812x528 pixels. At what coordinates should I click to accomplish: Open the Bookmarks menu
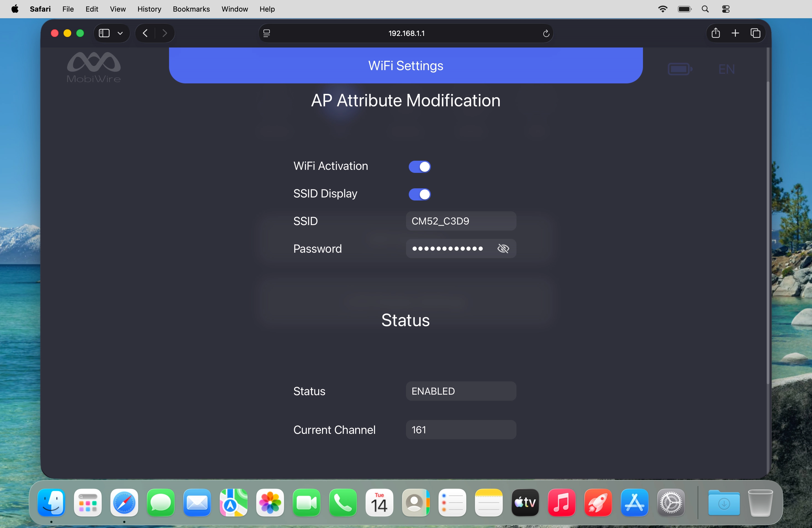tap(191, 9)
